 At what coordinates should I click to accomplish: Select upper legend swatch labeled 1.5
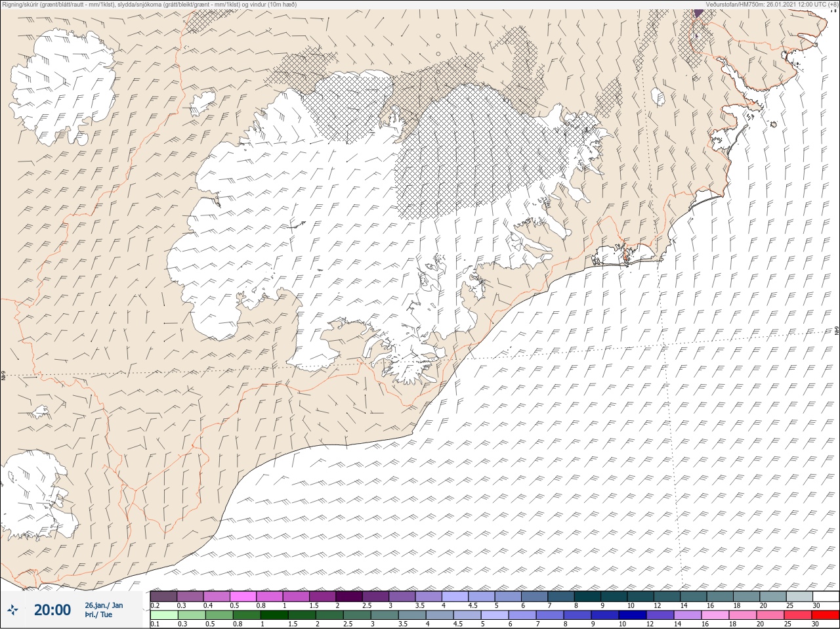point(323,596)
